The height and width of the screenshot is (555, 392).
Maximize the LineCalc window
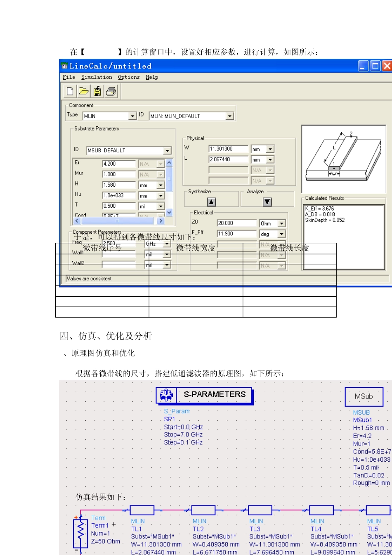pyautogui.click(x=375, y=66)
